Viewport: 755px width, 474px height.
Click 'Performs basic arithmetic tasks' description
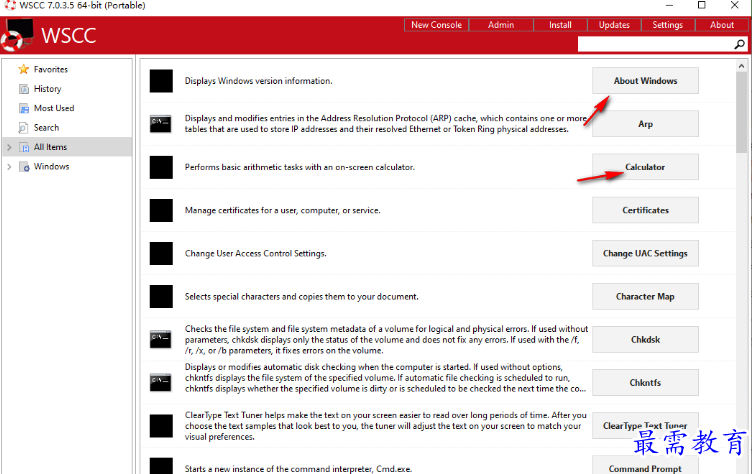click(299, 167)
